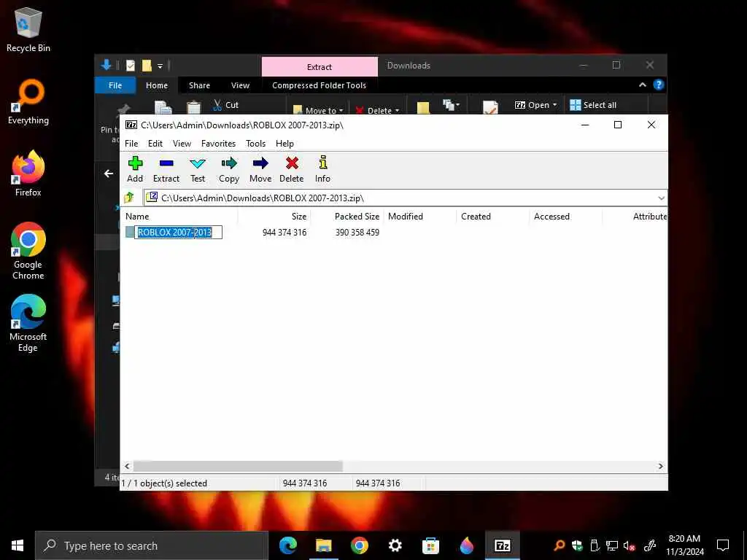Click the scroll left arrow in 7-Zip list
This screenshot has height=560, width=747.
tap(127, 466)
